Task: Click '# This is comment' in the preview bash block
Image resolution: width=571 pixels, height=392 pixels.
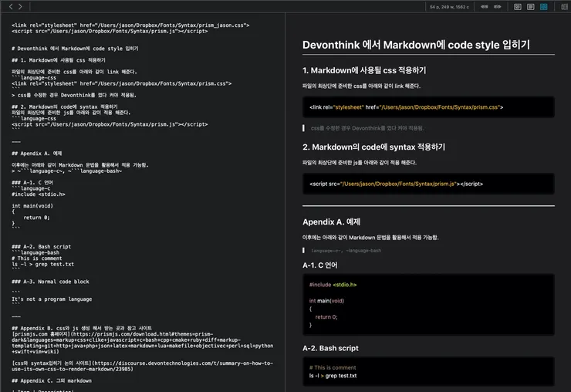Action: tap(333, 367)
